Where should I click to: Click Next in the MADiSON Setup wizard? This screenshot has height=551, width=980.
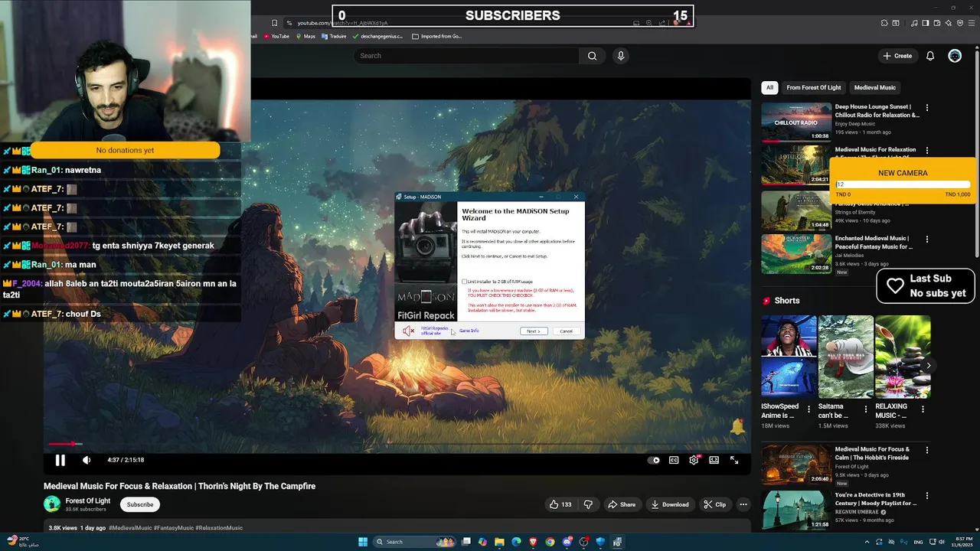tap(534, 331)
